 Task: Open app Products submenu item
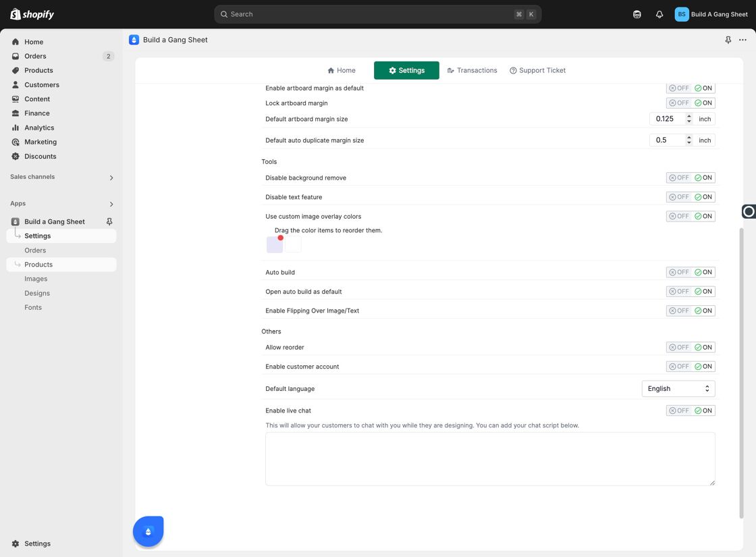61,264
